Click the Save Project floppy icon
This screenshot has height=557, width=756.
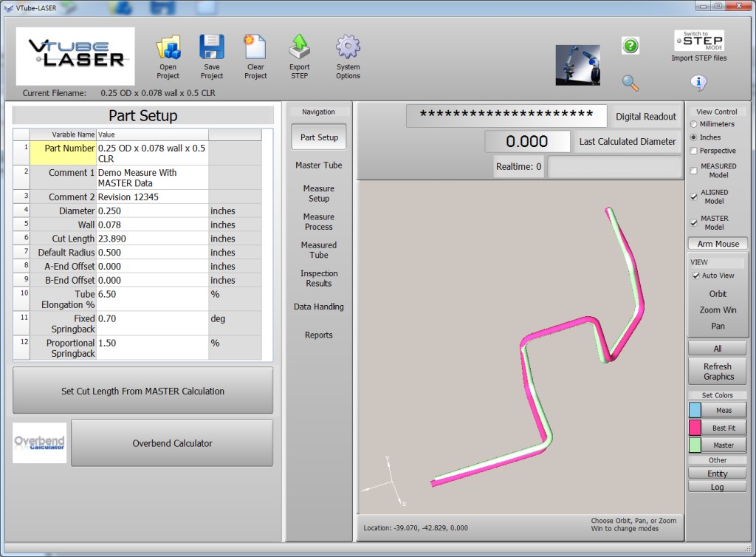(212, 49)
